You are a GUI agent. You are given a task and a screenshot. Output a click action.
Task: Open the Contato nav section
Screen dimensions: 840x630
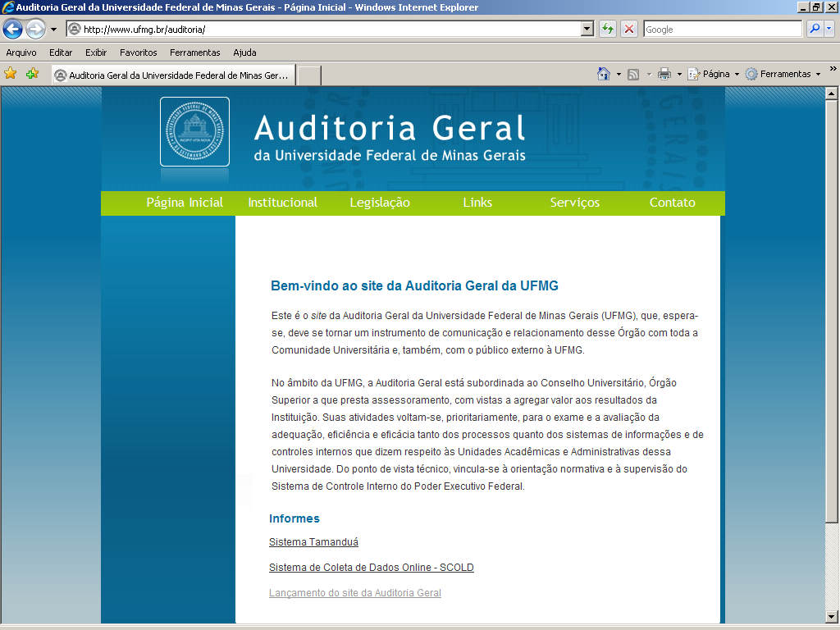point(673,203)
